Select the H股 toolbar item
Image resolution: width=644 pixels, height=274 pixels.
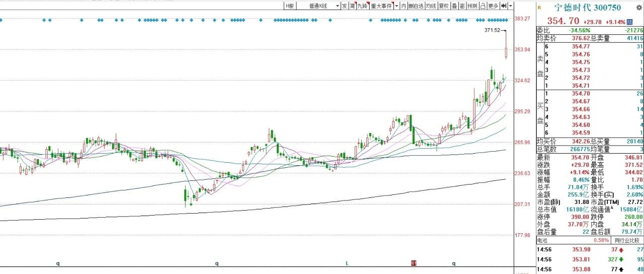pos(289,6)
